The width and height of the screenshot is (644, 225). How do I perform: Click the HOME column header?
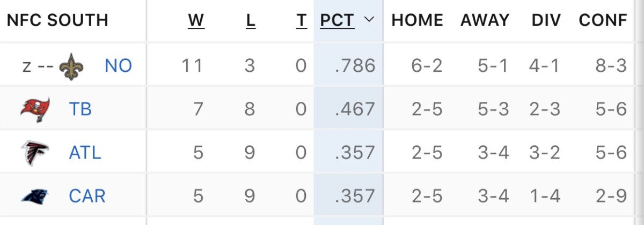click(418, 20)
